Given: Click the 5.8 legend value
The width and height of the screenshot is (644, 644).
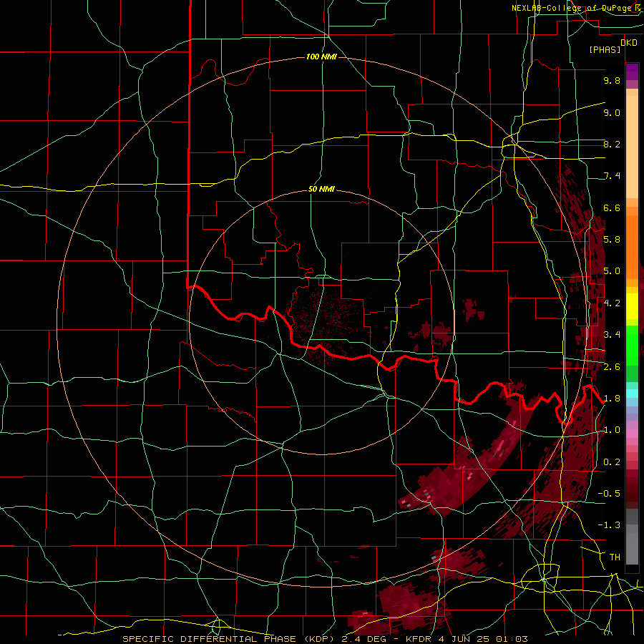Looking at the screenshot, I should [x=612, y=240].
